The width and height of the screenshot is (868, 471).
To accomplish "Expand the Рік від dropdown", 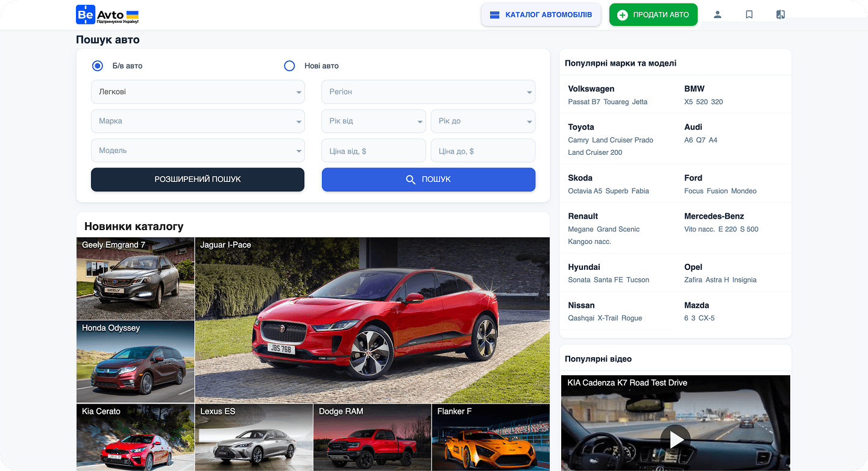I will [374, 121].
